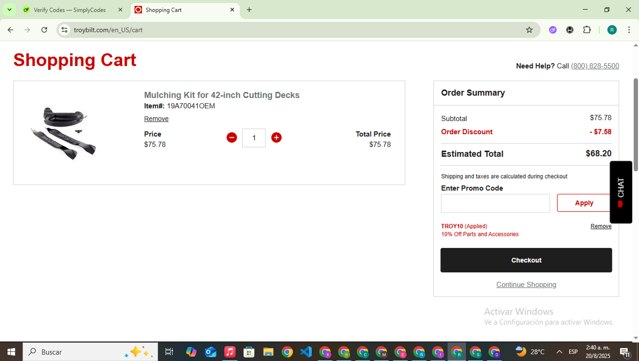Decrease quantity with the minus button
The width and height of the screenshot is (639, 361).
(231, 138)
